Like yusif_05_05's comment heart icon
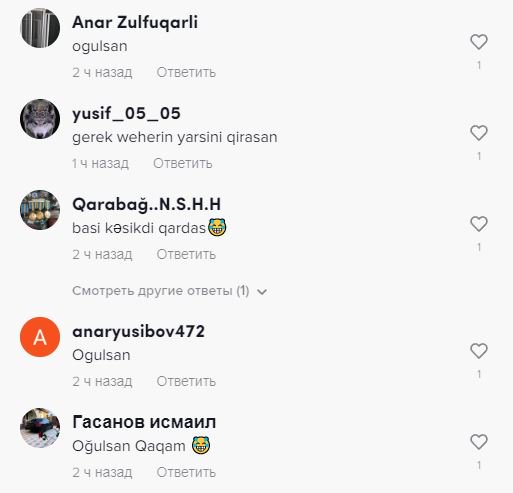 [479, 133]
